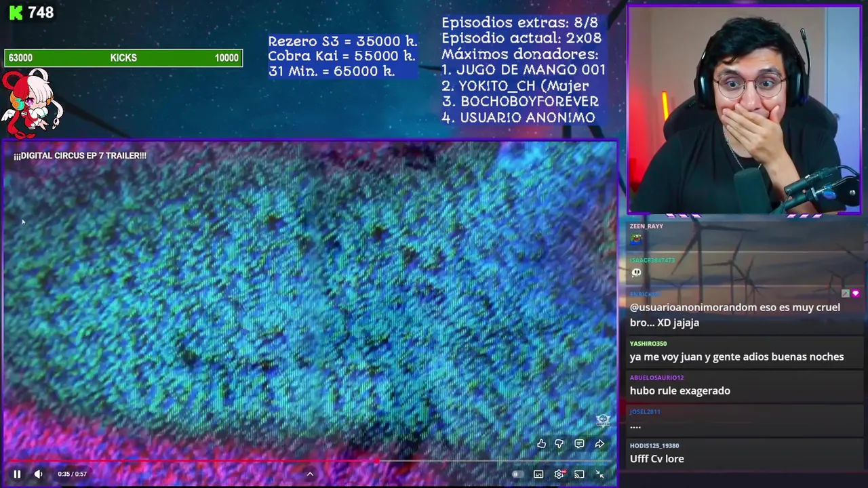Select the '@usuarioanonimorandom eso es muy cruel' message
Image resolution: width=868 pixels, height=488 pixels.
point(735,315)
